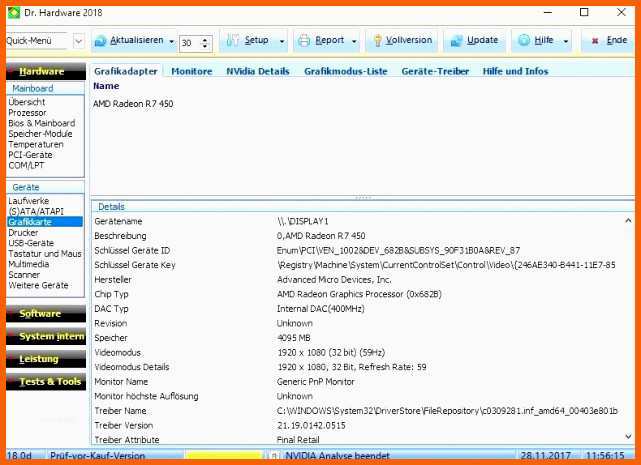Viewport: 641px width, 465px height.
Task: Select the Grafikadapter tab
Action: (126, 71)
